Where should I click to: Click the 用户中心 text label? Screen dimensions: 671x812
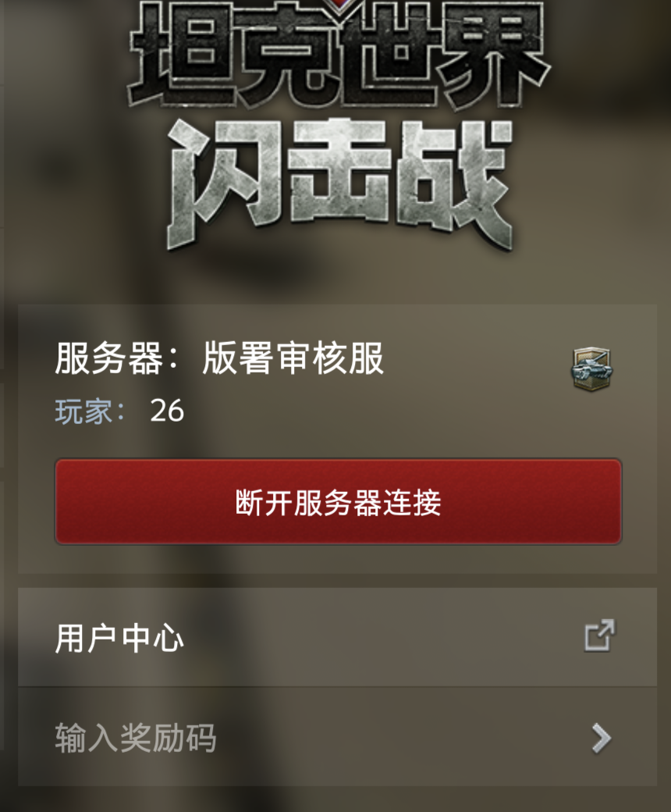[x=119, y=637]
